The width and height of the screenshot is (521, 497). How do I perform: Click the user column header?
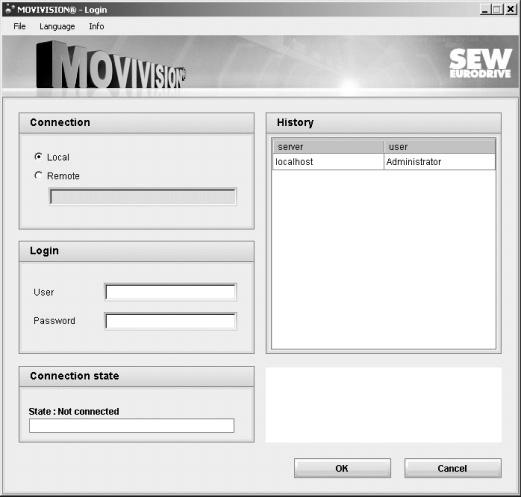pyautogui.click(x=439, y=147)
